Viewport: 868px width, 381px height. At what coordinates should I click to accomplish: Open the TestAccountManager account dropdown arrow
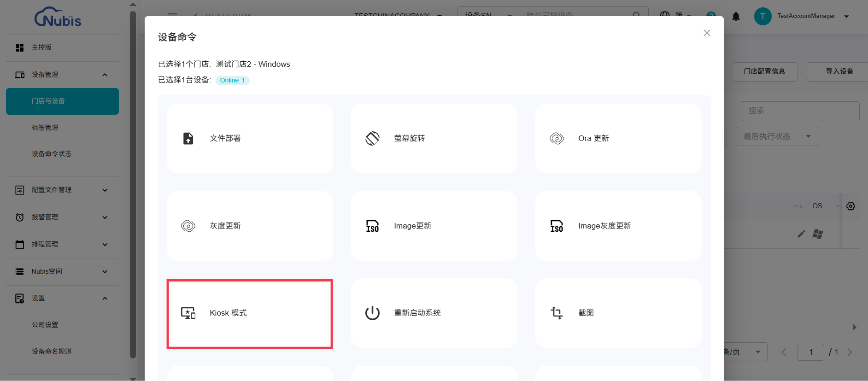[846, 16]
